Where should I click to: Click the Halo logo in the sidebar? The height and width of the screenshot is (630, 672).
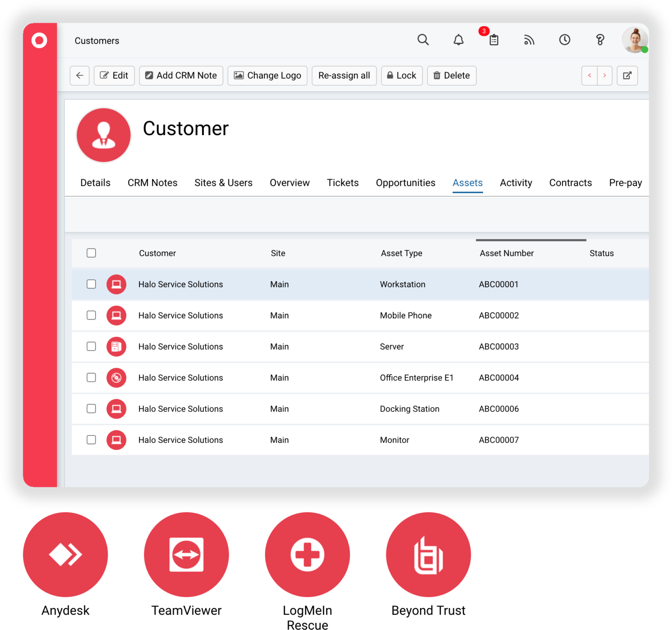pos(39,40)
